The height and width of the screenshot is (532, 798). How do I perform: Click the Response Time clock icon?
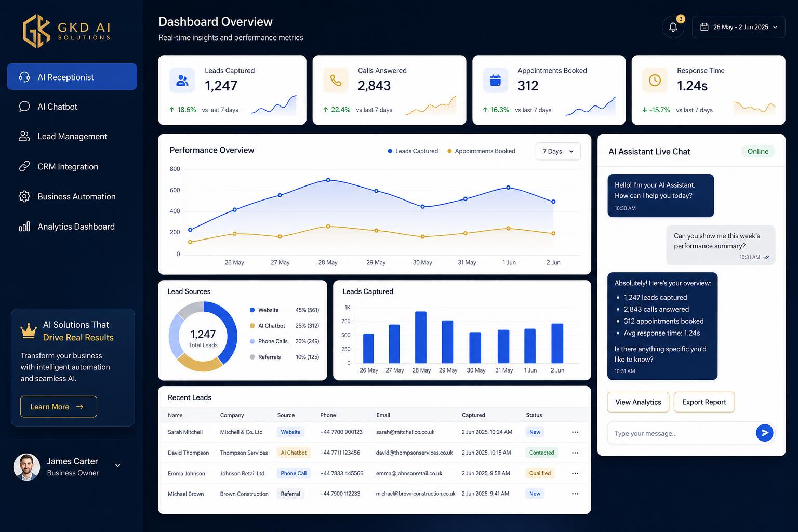655,81
